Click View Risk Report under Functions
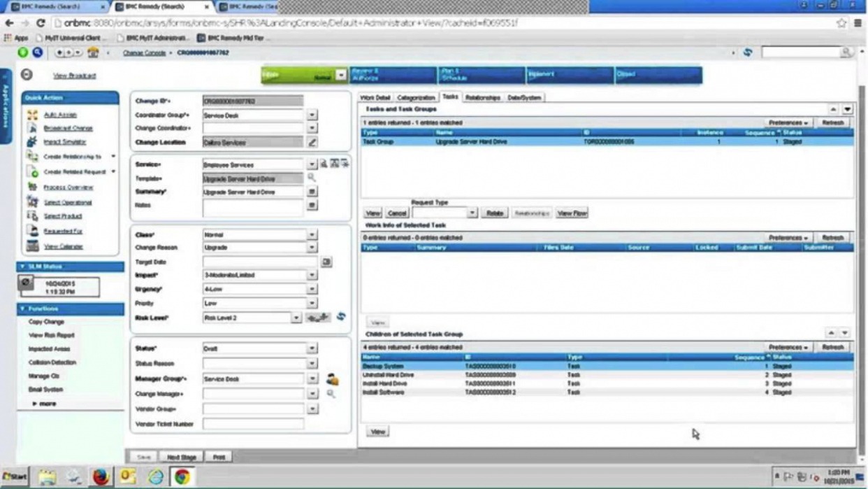Screen dimensions: 868x489 pyautogui.click(x=51, y=335)
